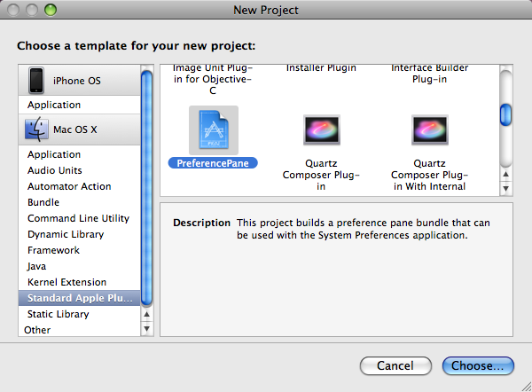Click the PreferencePane label text

(x=213, y=163)
